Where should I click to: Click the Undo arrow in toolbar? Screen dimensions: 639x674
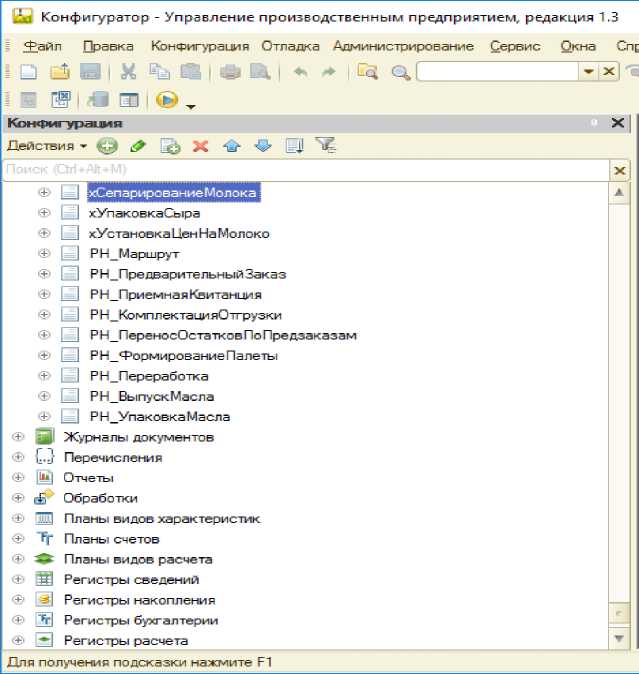point(300,72)
